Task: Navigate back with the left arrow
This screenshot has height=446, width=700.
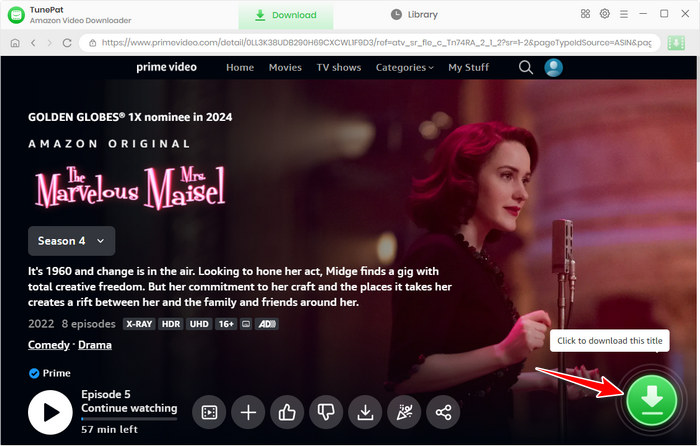Action: point(33,43)
